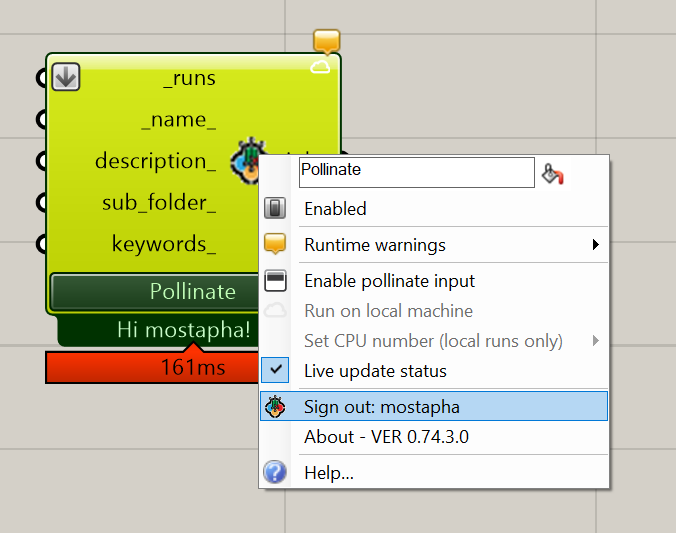Viewport: 676px width, 533px height.
Task: Click the sub_folder_ input label
Action: pos(159,202)
